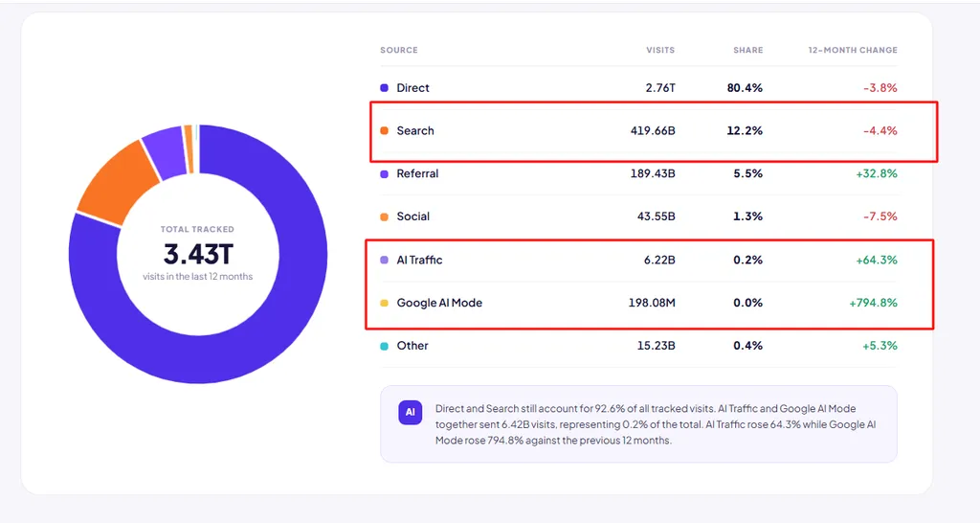Click the +5.3% change value
This screenshot has width=980, height=523.
pyautogui.click(x=880, y=346)
